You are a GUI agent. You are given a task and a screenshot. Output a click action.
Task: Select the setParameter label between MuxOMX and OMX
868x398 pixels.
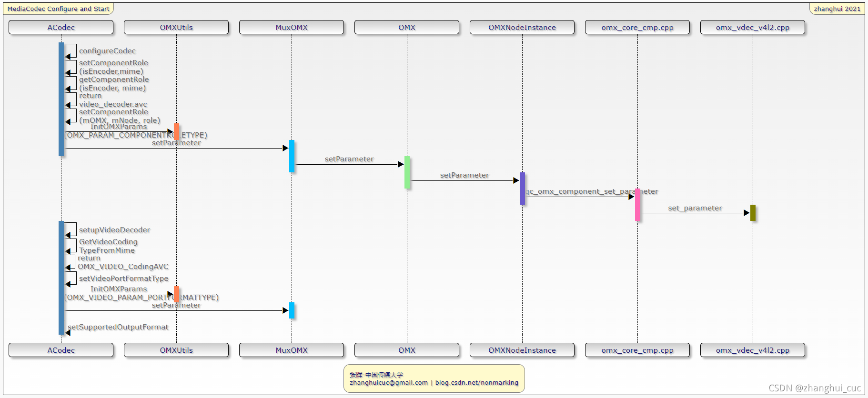(349, 159)
